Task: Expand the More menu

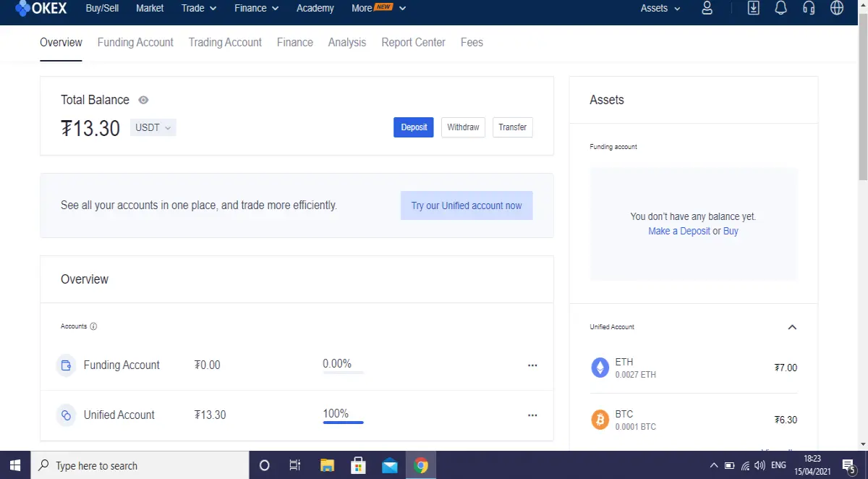Action: pos(379,9)
